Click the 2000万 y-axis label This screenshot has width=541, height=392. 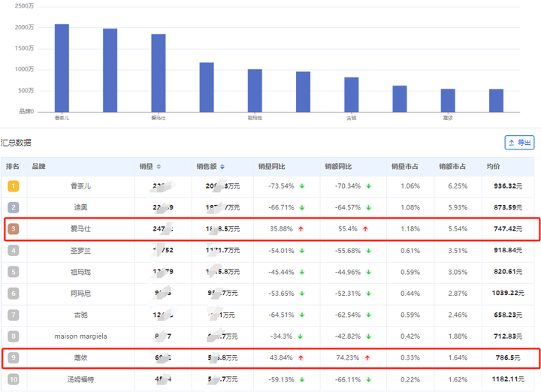tap(24, 27)
